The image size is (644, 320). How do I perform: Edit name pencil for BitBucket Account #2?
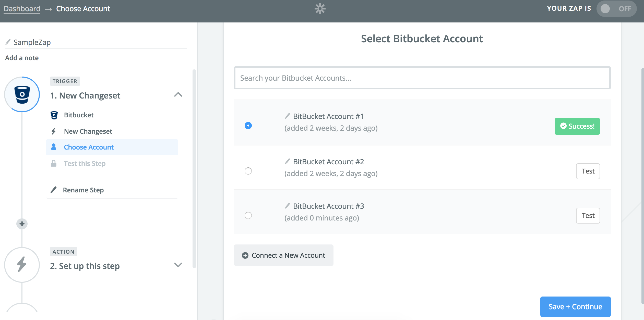tap(288, 162)
